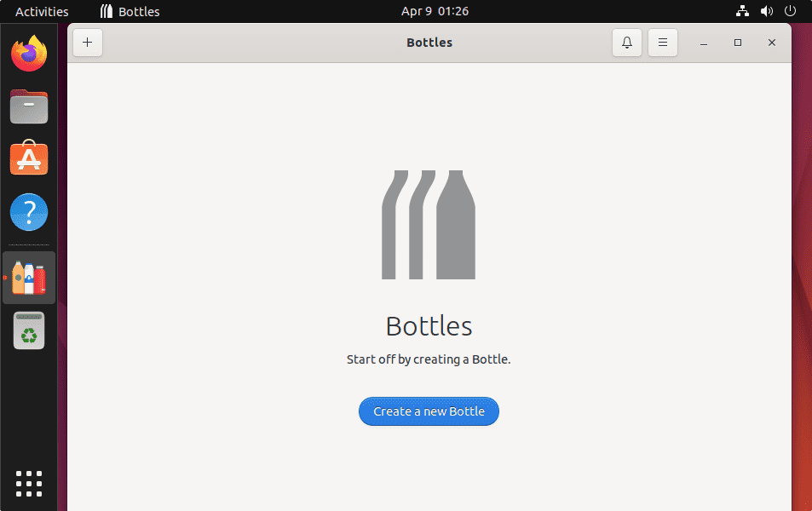This screenshot has width=812, height=511.
Task: Open the volume icon in the system tray
Action: click(765, 11)
